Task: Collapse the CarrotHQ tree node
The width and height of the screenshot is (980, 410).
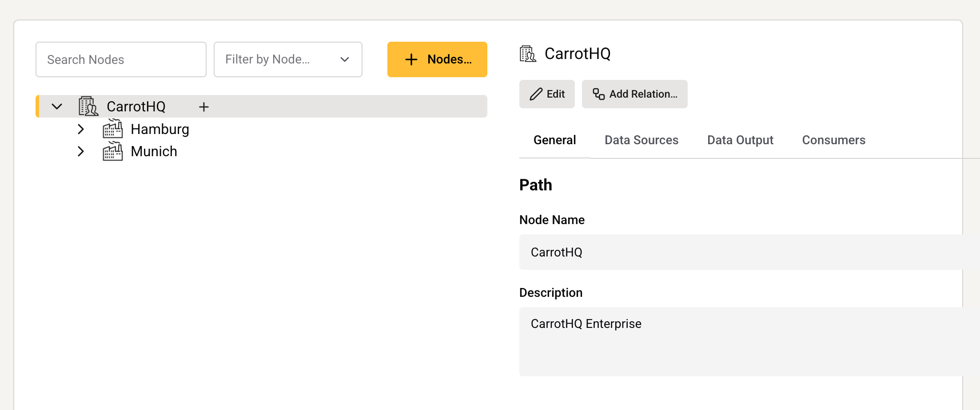Action: point(57,106)
